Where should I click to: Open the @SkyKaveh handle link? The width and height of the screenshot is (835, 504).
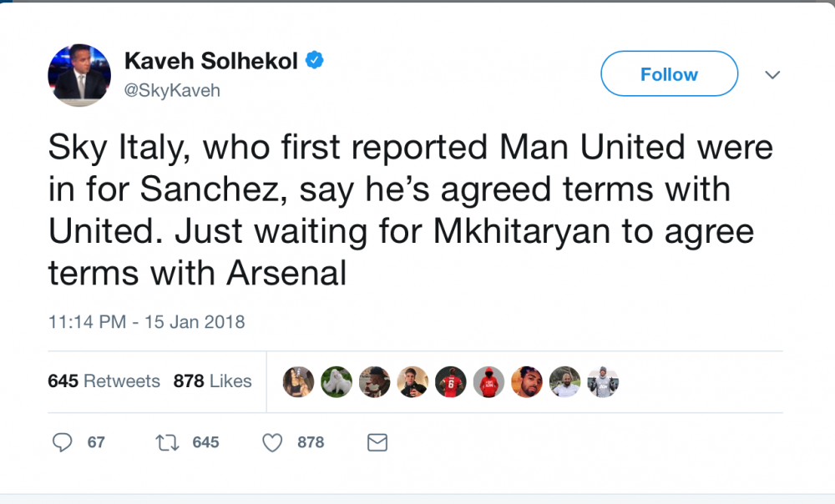click(172, 90)
